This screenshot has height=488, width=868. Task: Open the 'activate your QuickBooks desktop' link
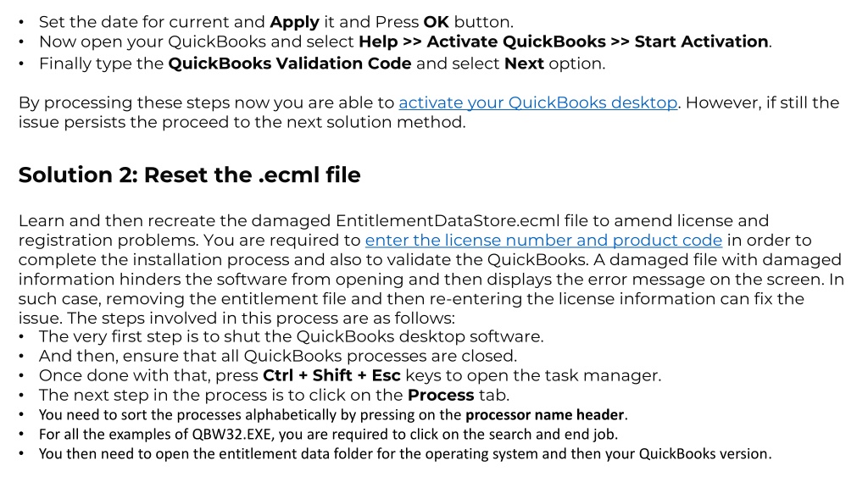(537, 103)
